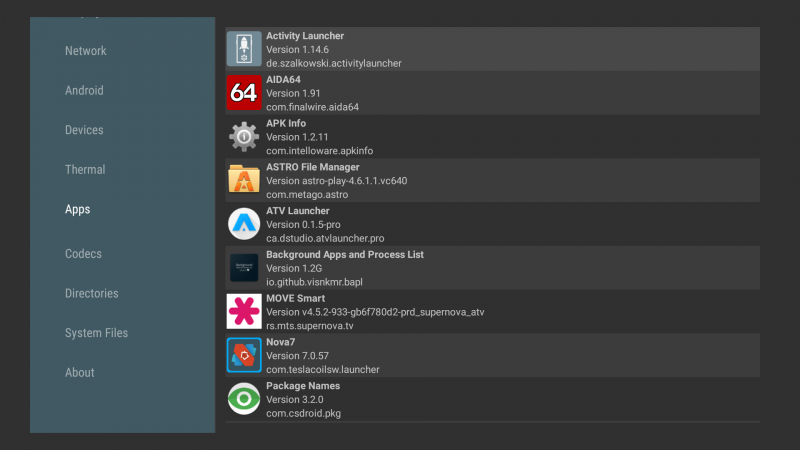Click package name rs.mts.supernova.tv
Image resolution: width=800 pixels, height=450 pixels.
tap(310, 326)
